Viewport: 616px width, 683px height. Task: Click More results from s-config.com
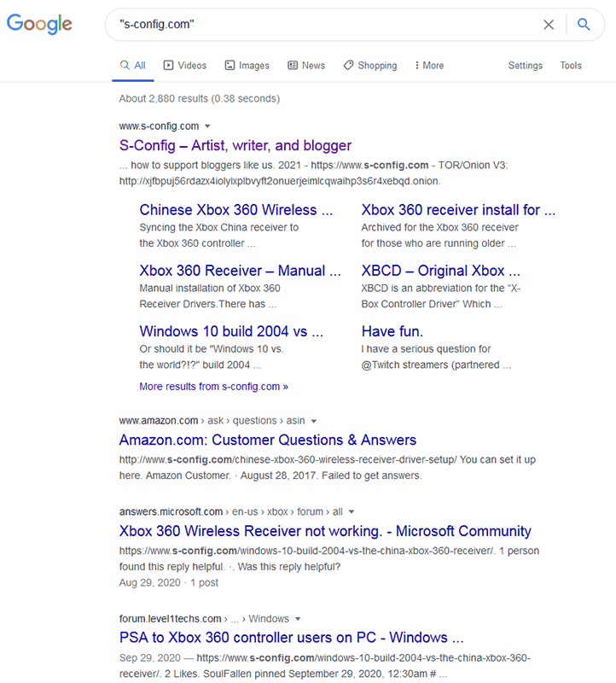coord(214,387)
